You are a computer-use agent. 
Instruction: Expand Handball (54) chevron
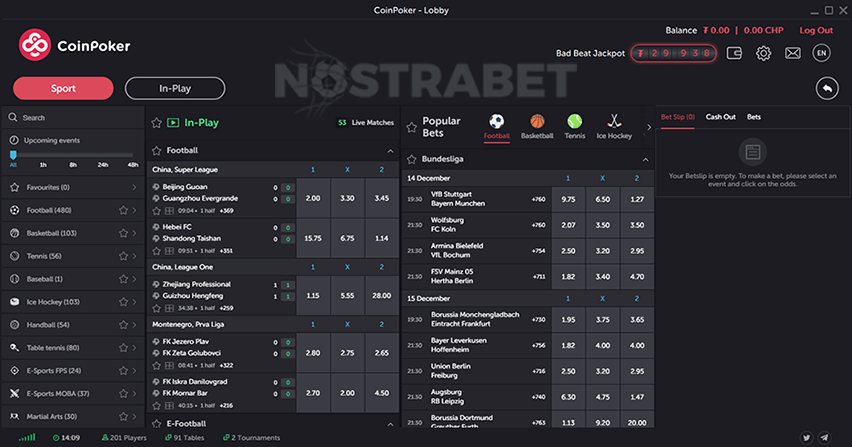(x=134, y=325)
